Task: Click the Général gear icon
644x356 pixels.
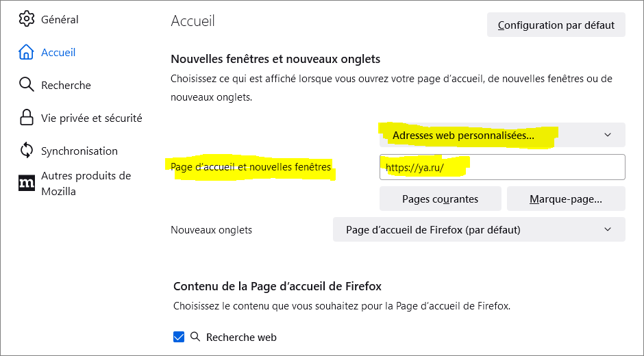Action: tap(27, 19)
